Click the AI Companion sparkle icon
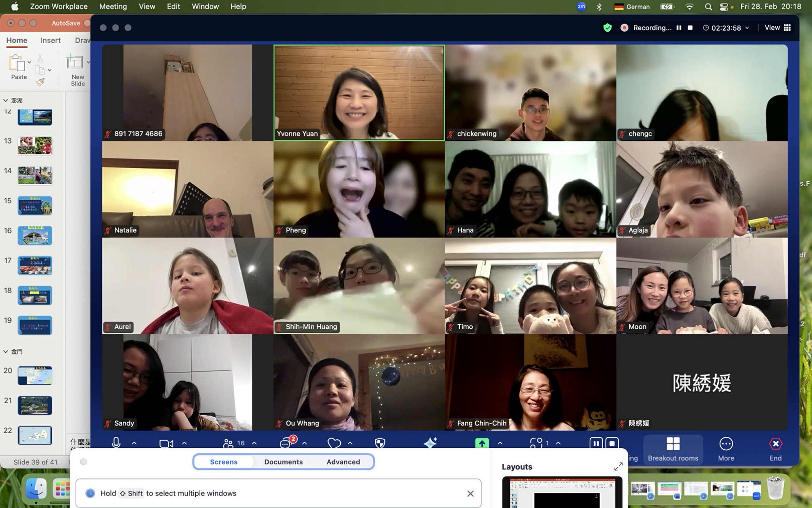Viewport: 812px width, 508px height. click(x=430, y=443)
